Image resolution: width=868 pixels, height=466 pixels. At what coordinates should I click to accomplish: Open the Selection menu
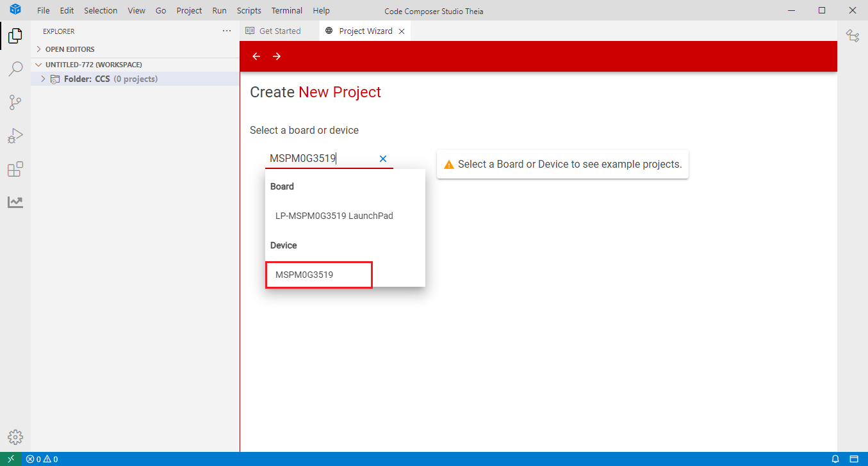click(101, 11)
